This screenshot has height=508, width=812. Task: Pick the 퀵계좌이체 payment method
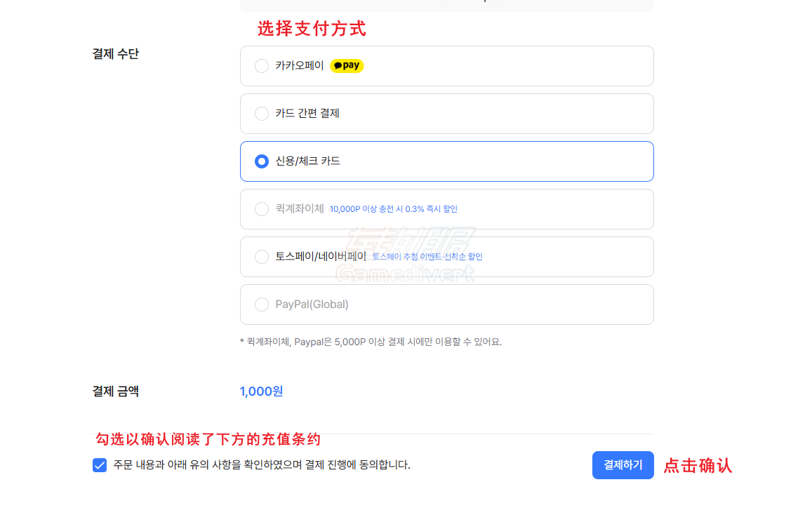click(261, 208)
